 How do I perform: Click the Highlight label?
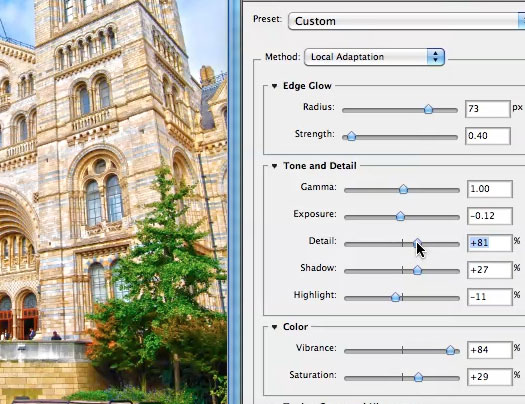(315, 295)
